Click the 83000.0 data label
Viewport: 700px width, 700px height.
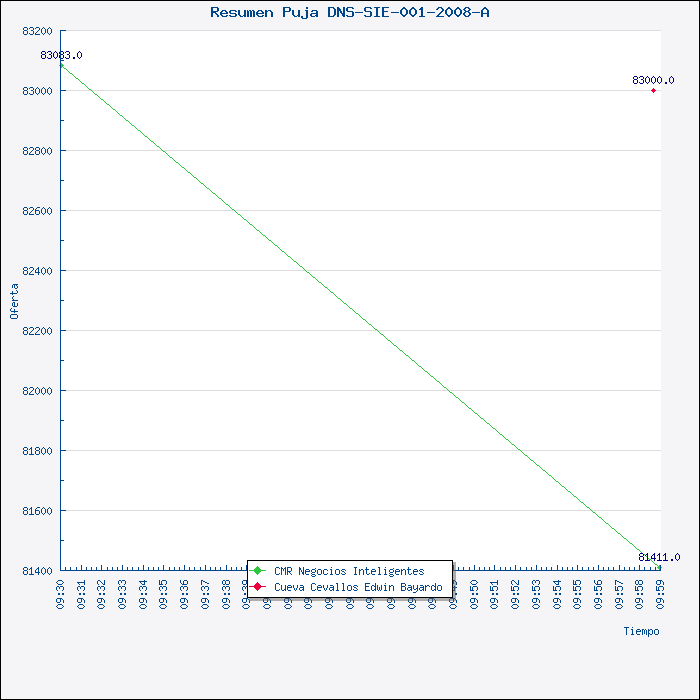click(652, 80)
